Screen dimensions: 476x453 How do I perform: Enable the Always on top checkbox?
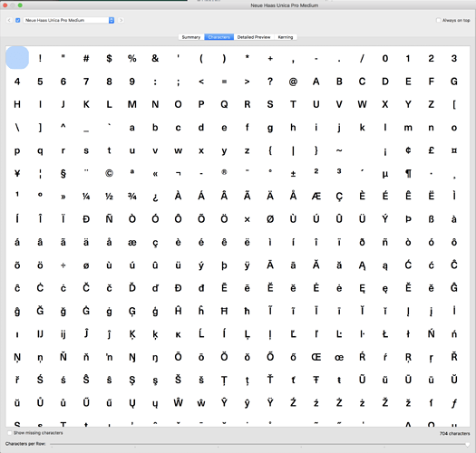click(x=438, y=20)
